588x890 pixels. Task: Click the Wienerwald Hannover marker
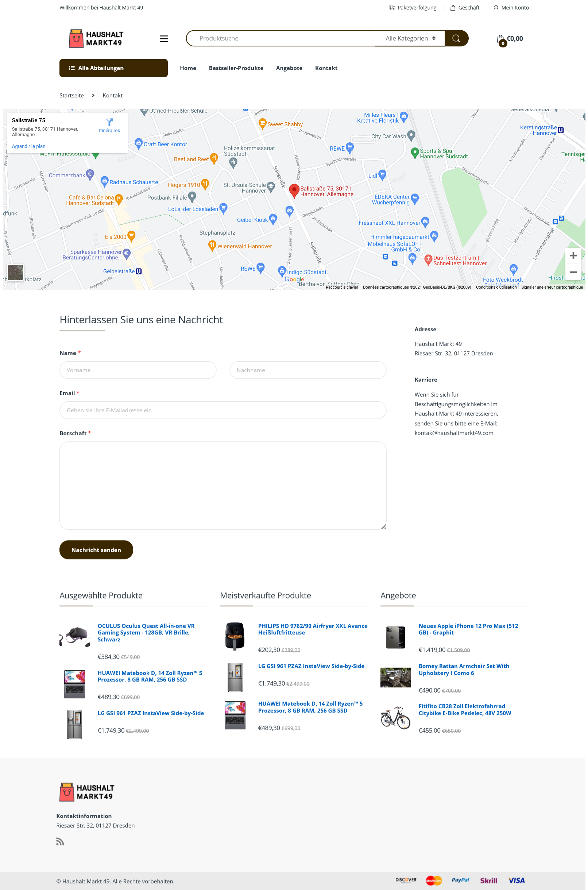point(212,246)
